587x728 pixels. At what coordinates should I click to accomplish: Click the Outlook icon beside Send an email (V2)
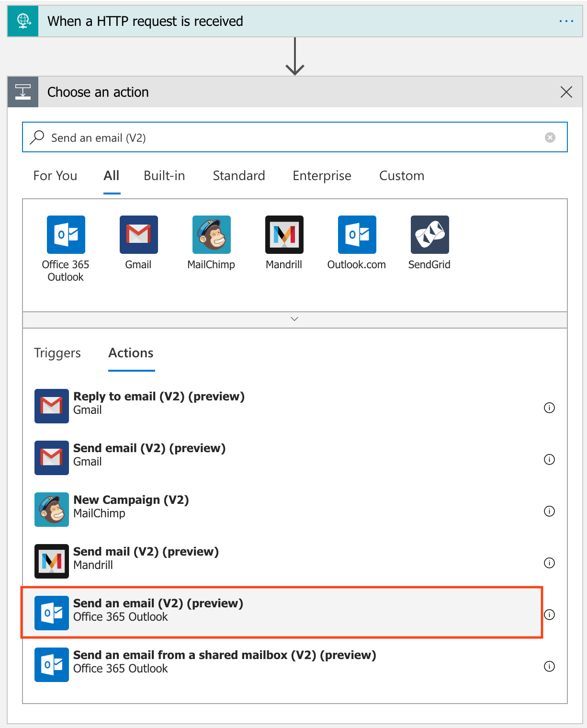coord(52,613)
